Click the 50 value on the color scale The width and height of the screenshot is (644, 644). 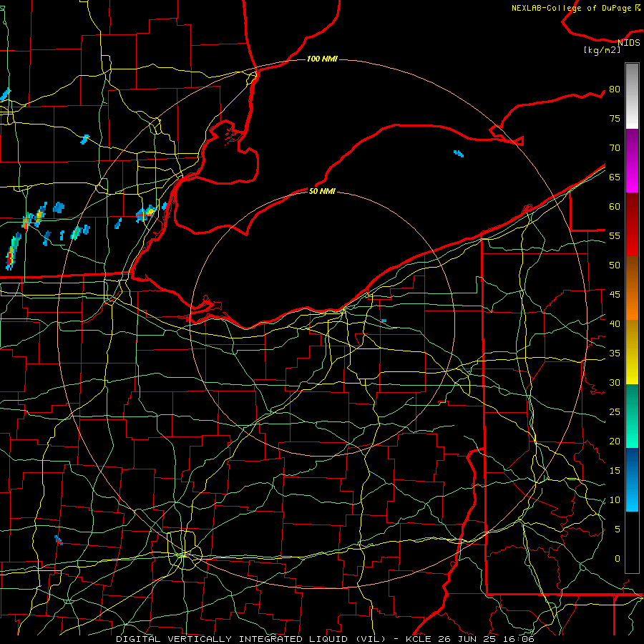pyautogui.click(x=615, y=265)
